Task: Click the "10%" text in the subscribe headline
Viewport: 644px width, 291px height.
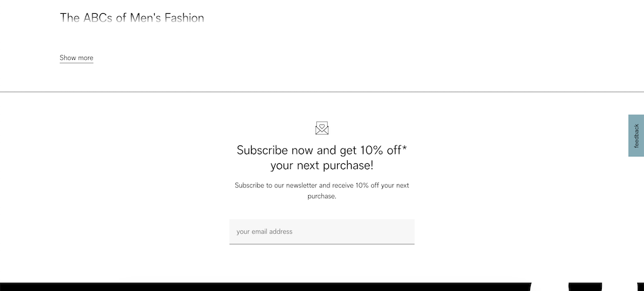Action: click(372, 151)
